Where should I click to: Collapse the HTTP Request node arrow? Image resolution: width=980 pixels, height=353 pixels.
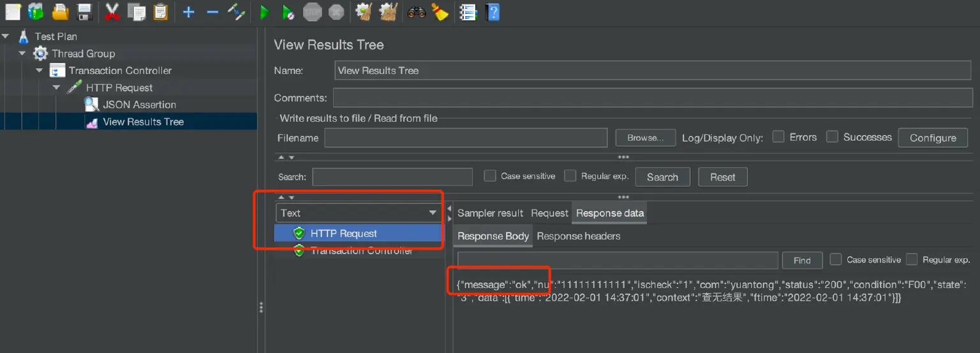point(56,87)
